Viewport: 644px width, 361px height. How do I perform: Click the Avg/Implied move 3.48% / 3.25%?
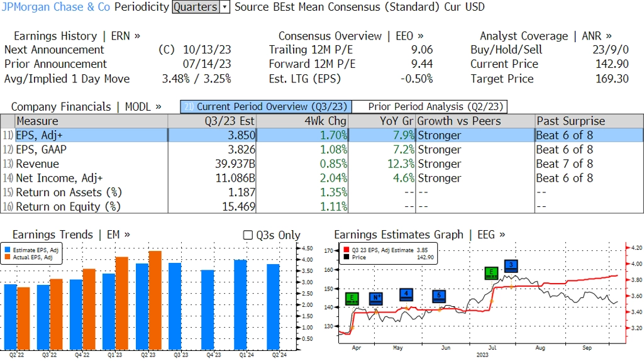(x=196, y=79)
